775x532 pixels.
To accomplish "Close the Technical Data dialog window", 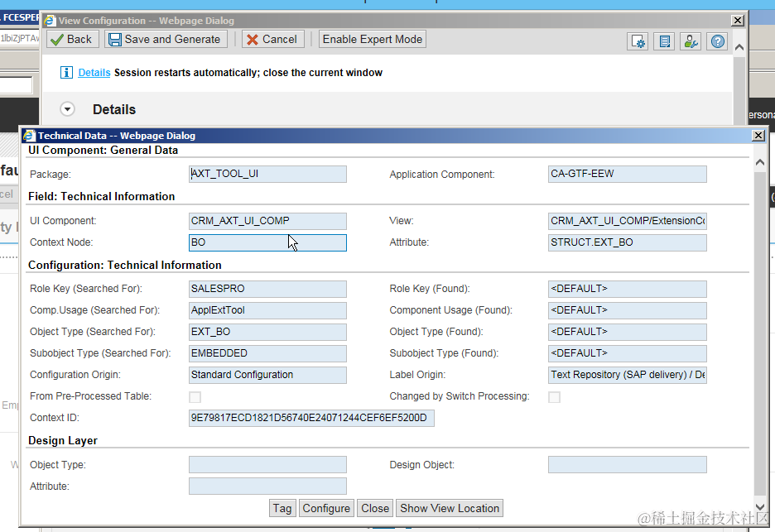I will click(758, 136).
